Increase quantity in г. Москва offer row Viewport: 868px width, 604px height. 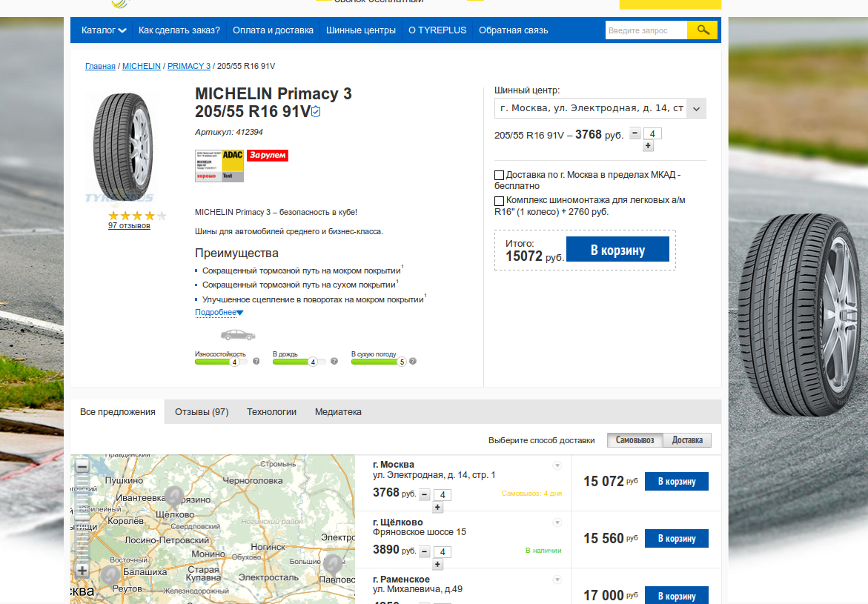[x=437, y=508]
